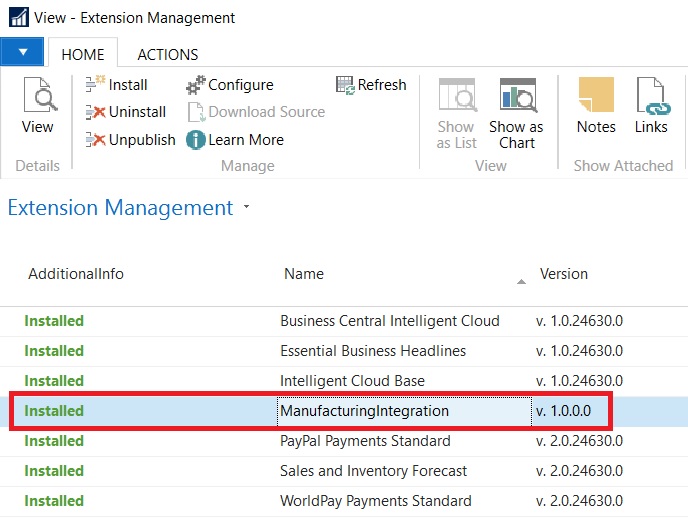Select the HOME ribbon tab
This screenshot has width=688, height=524.
tap(83, 55)
